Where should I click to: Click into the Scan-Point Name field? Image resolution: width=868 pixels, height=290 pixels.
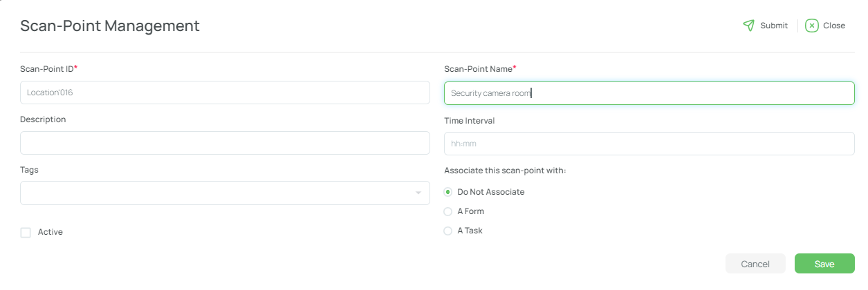click(649, 93)
